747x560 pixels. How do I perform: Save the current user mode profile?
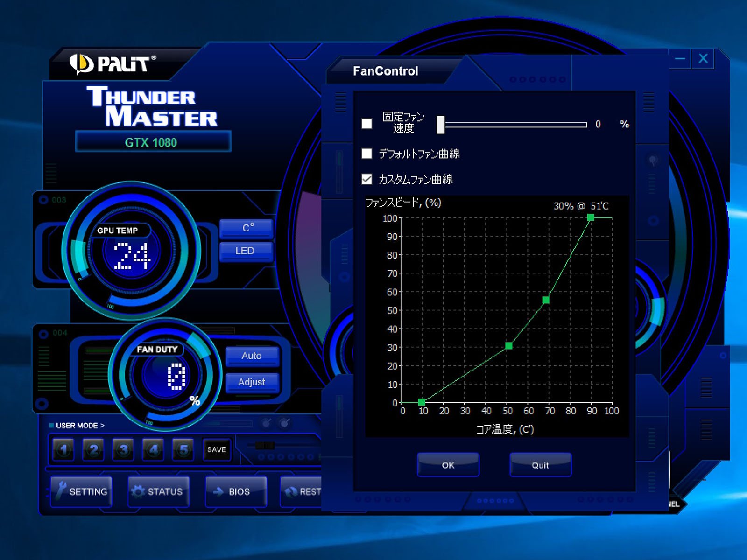[x=216, y=449]
